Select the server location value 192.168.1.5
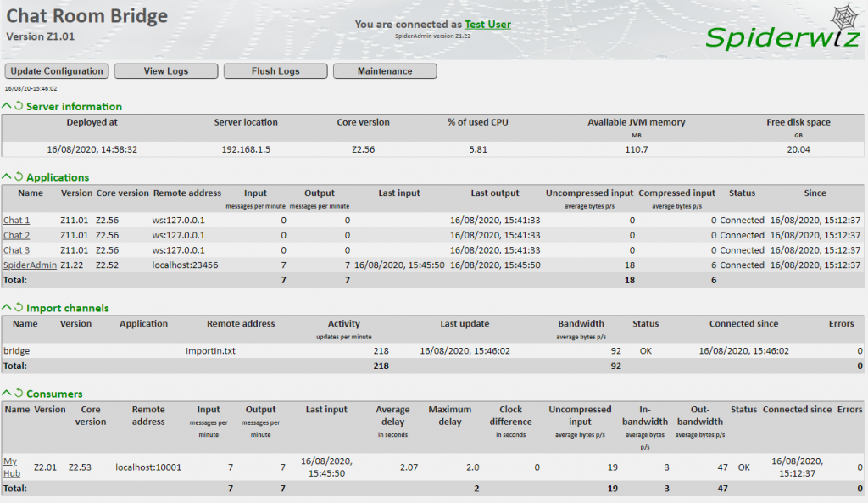This screenshot has height=503, width=868. point(246,149)
